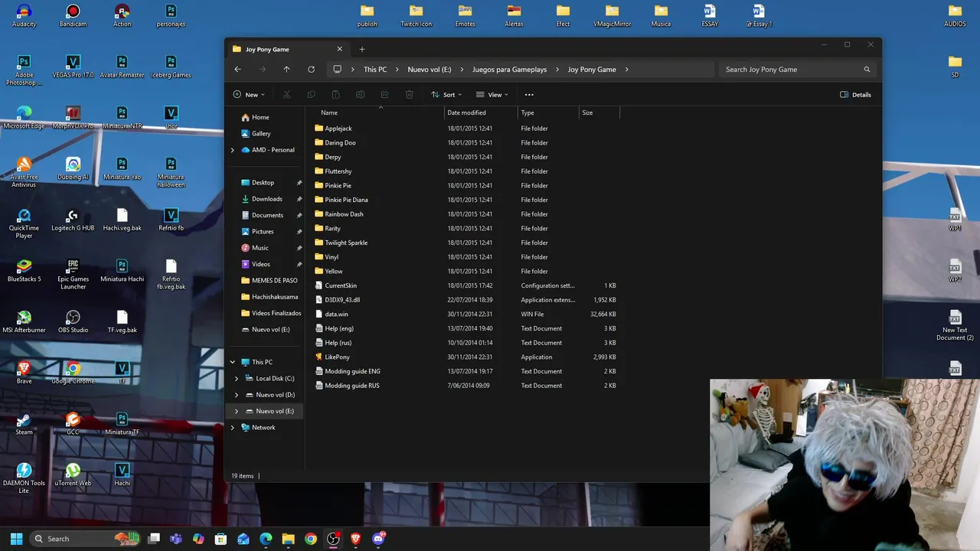Refresh the Joy Pony Game folder
This screenshot has height=551, width=980.
click(x=311, y=70)
